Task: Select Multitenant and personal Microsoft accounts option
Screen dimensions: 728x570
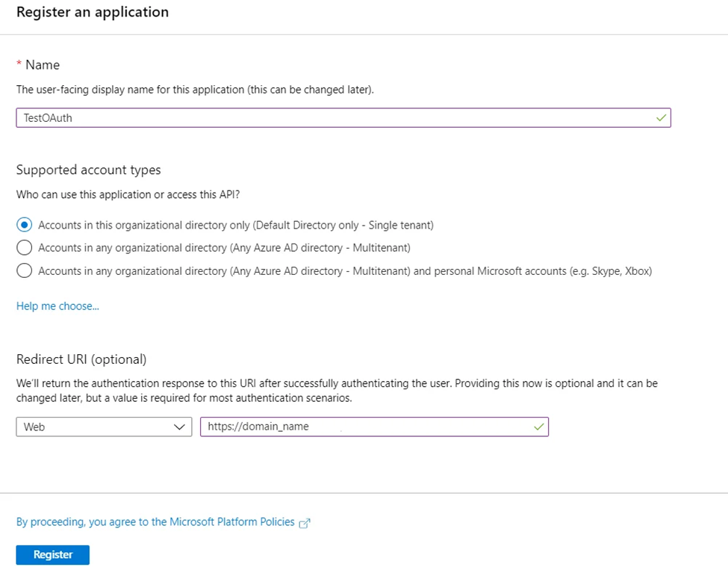Action: 24,270
